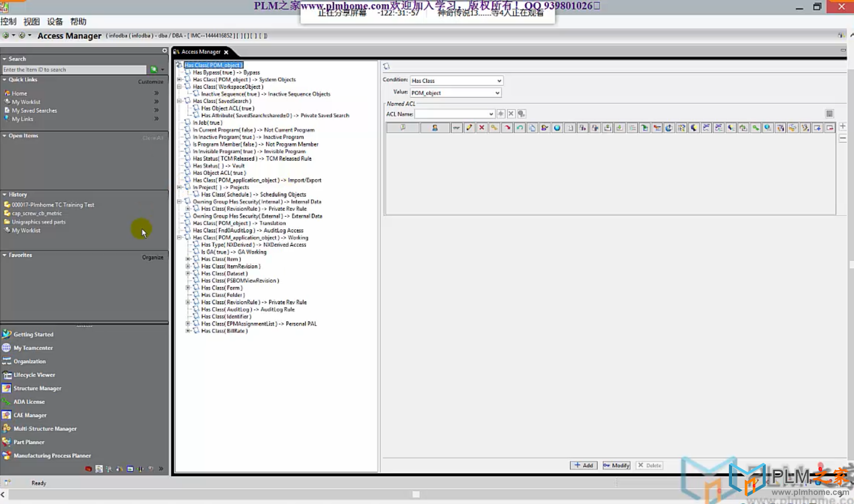Click the accessor type column header icon
Screen dimensions: 854x504
[x=403, y=128]
